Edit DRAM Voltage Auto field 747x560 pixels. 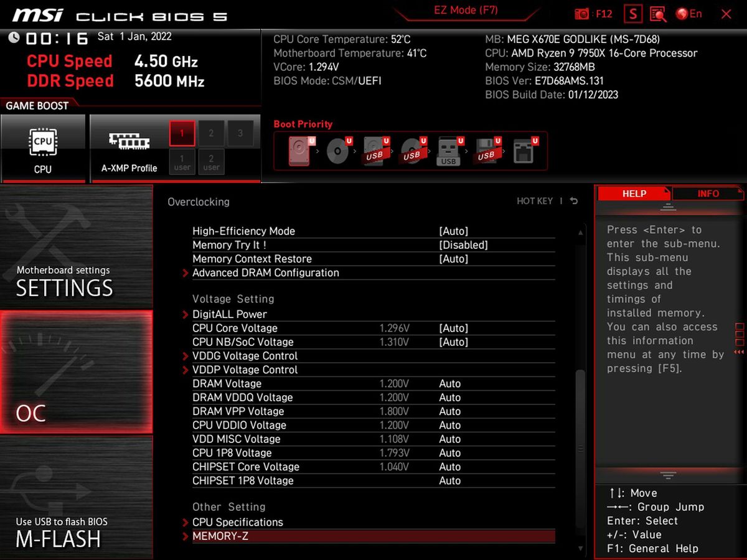point(450,383)
